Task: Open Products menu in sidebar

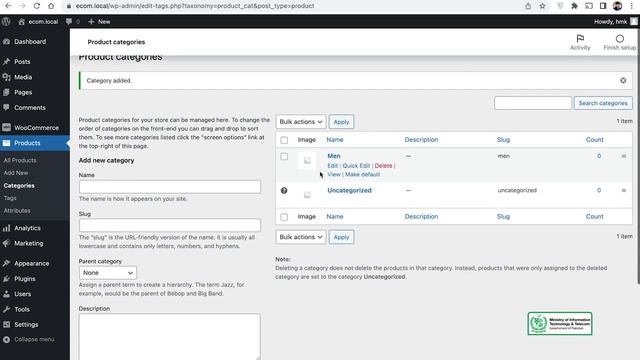Action: [35, 143]
